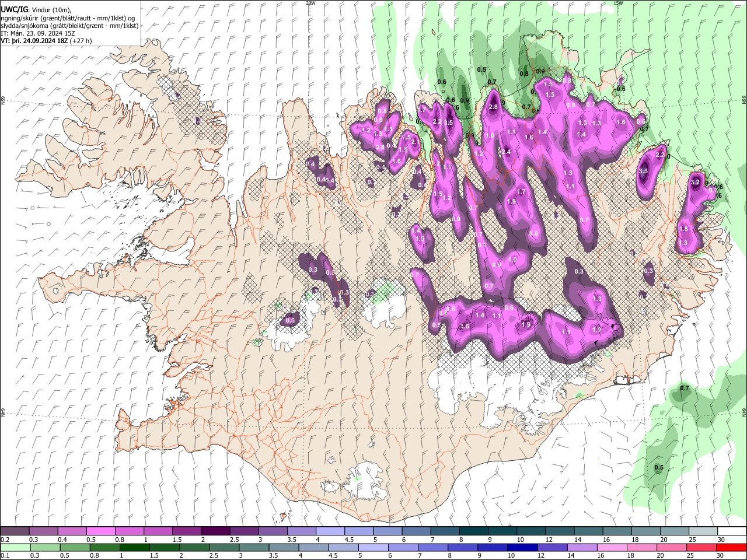Pick the medium green 0.5–0.8 rain swatch
This screenshot has height=560, width=747.
[75, 547]
